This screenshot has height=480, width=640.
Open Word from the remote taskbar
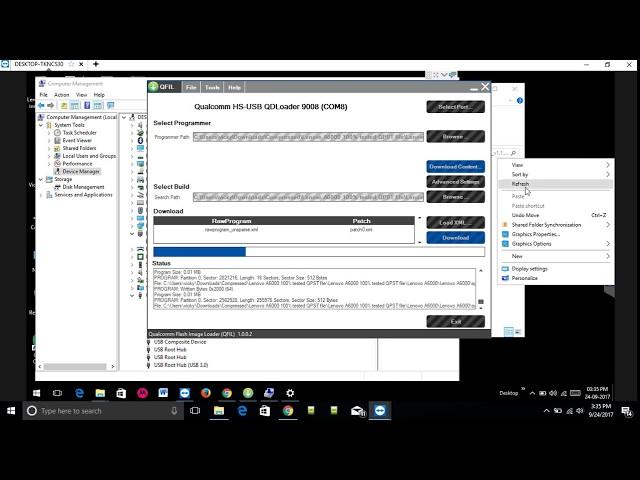(163, 393)
